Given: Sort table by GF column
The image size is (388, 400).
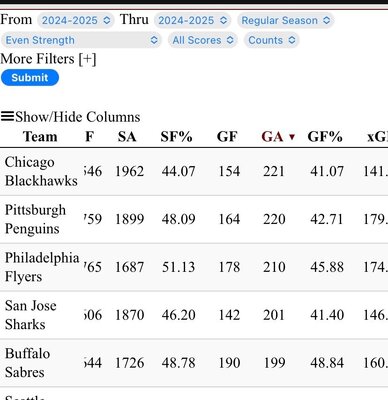Looking at the screenshot, I should point(227,137).
